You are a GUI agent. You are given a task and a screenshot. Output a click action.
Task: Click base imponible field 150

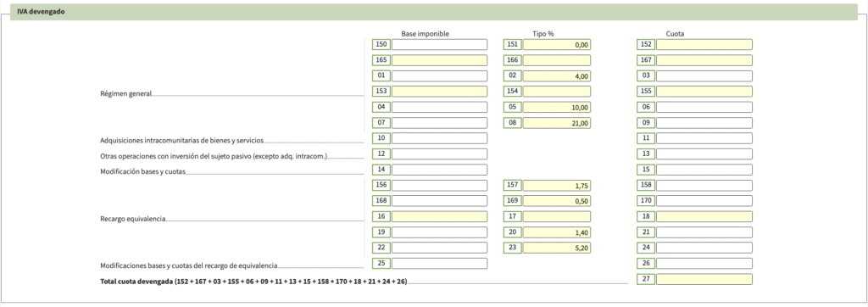coord(440,45)
